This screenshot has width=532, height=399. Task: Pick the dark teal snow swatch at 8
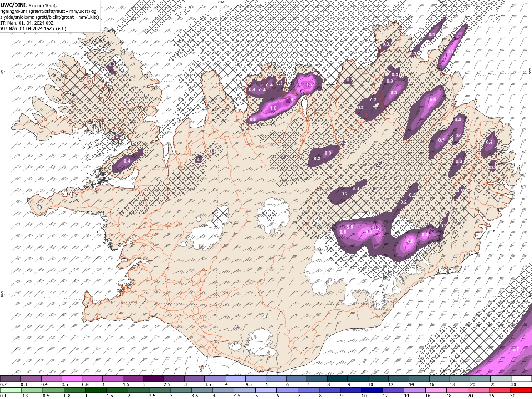[x=337, y=379]
